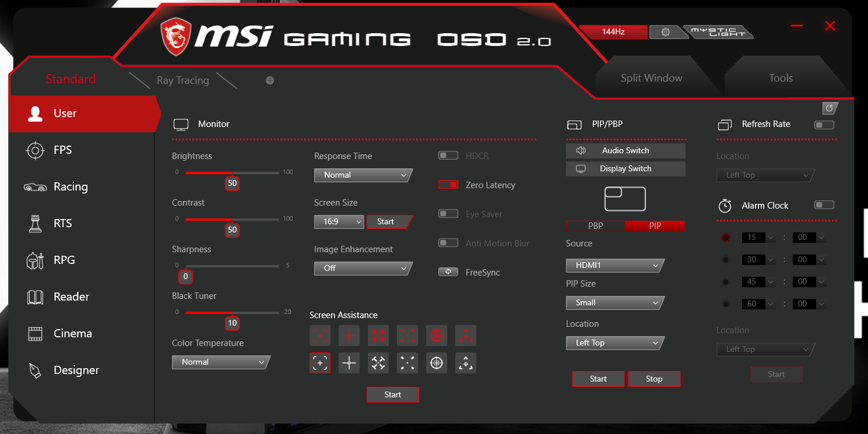Select the white bracket-frame crosshair
Image resolution: width=868 pixels, height=434 pixels.
320,363
